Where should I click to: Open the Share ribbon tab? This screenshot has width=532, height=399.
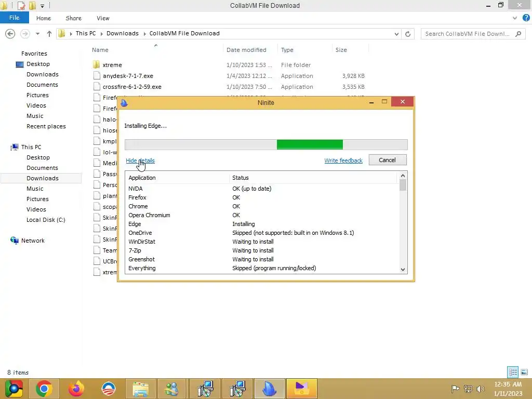[74, 18]
